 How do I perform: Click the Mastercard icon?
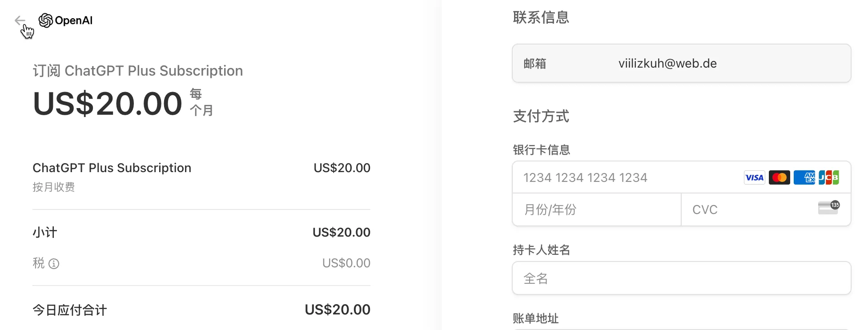coord(779,177)
